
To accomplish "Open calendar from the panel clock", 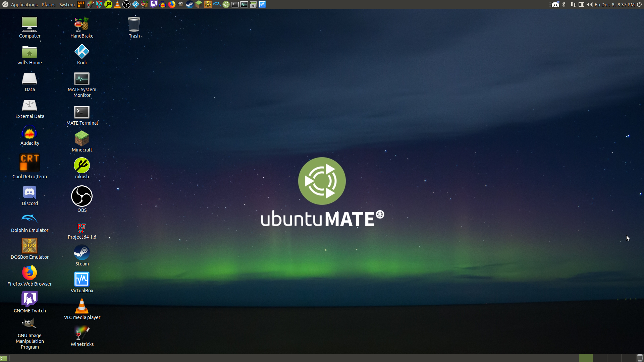I will [614, 5].
